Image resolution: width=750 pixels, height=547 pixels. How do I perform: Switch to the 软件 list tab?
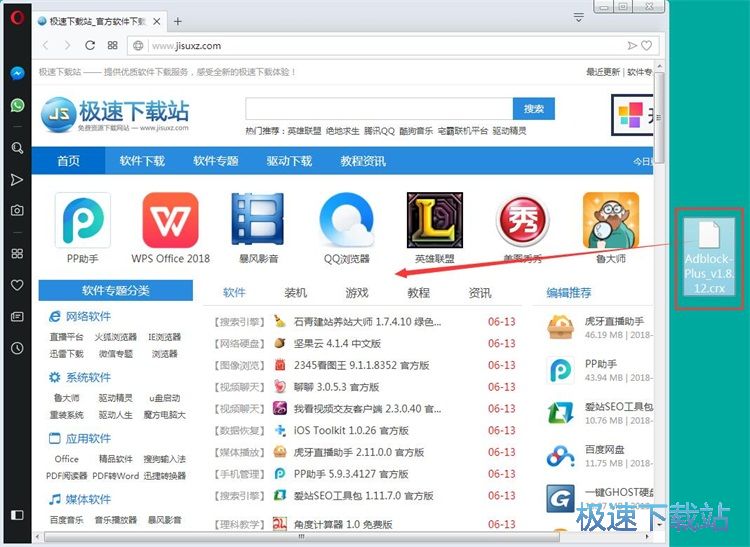(x=234, y=293)
